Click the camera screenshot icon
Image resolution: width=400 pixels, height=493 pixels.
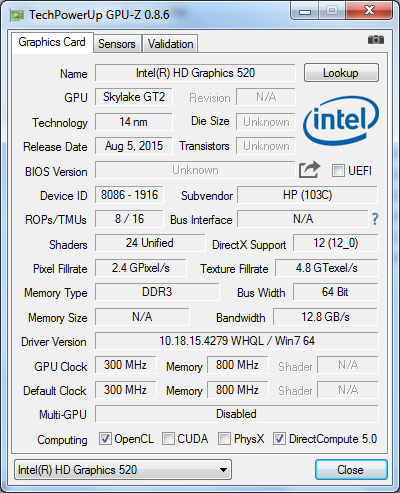pos(376,40)
